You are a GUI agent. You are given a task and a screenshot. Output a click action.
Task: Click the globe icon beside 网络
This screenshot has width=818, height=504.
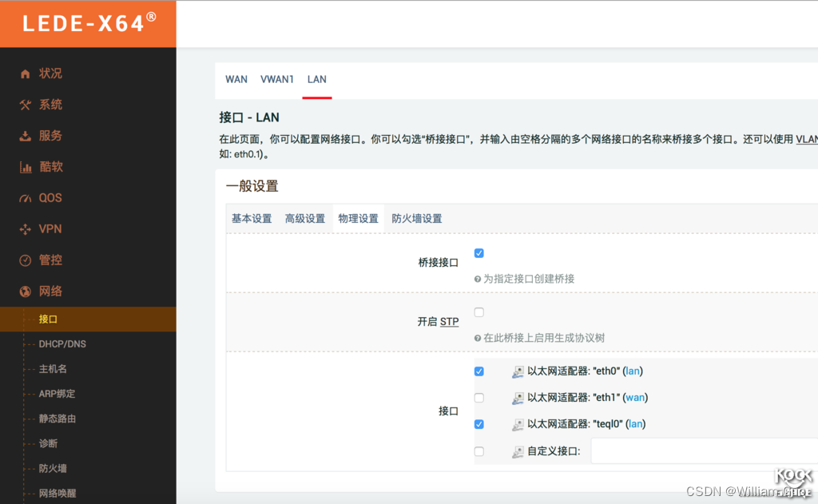(x=26, y=292)
